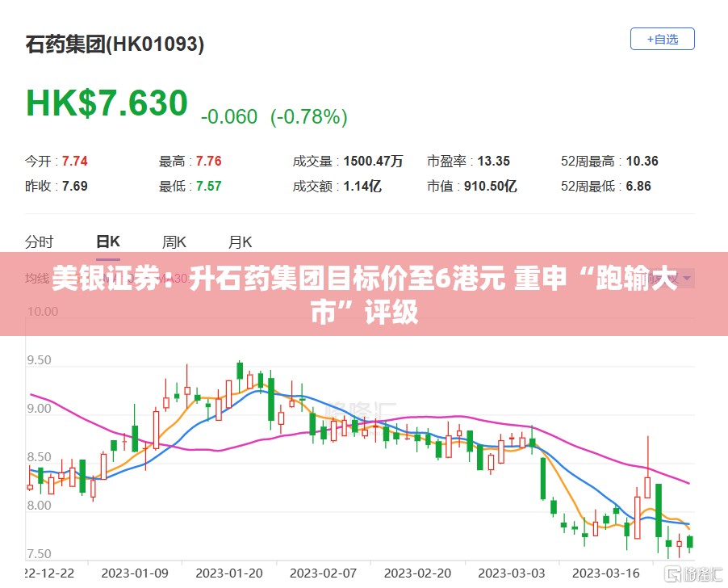728x588 pixels.
Task: Open the 周K chart tab
Action: (174, 242)
